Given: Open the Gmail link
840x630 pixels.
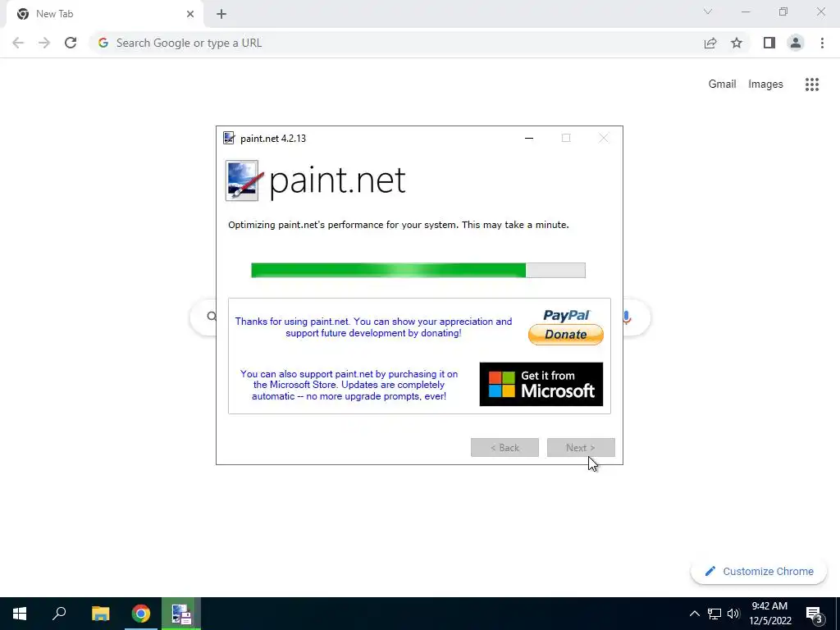Looking at the screenshot, I should tap(722, 84).
